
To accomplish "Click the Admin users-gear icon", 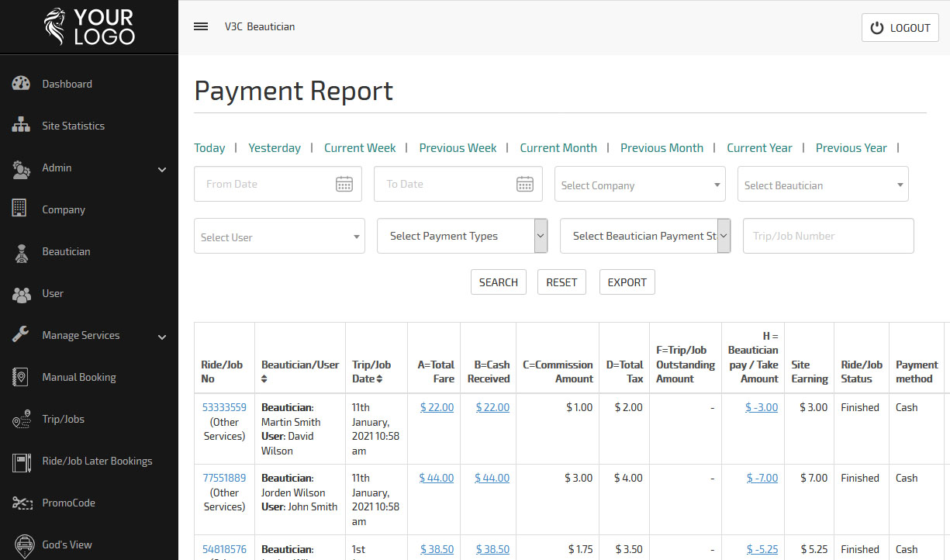I will [x=21, y=168].
